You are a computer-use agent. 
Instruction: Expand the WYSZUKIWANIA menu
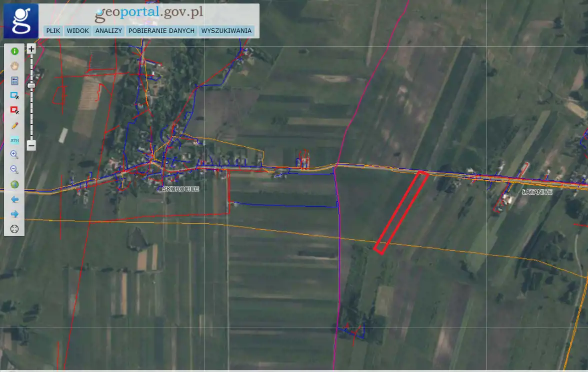[x=226, y=31]
